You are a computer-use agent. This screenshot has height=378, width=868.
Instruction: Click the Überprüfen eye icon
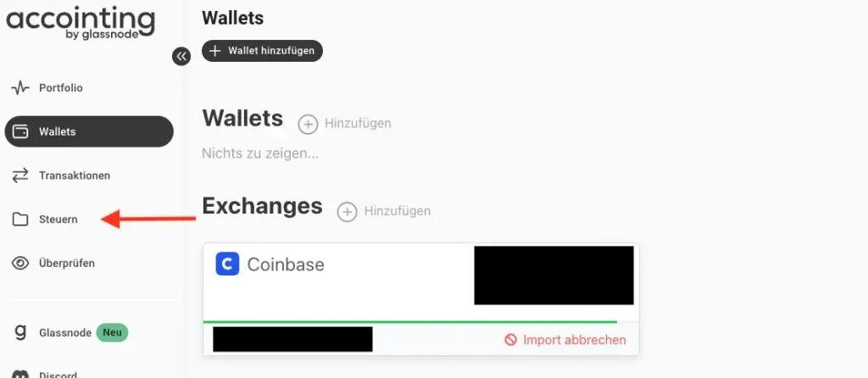pos(20,264)
